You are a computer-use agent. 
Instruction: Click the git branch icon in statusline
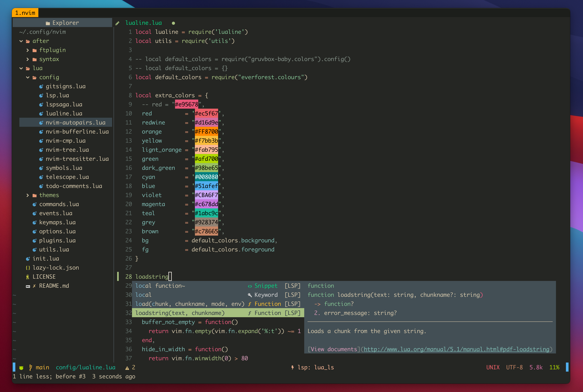pos(31,367)
